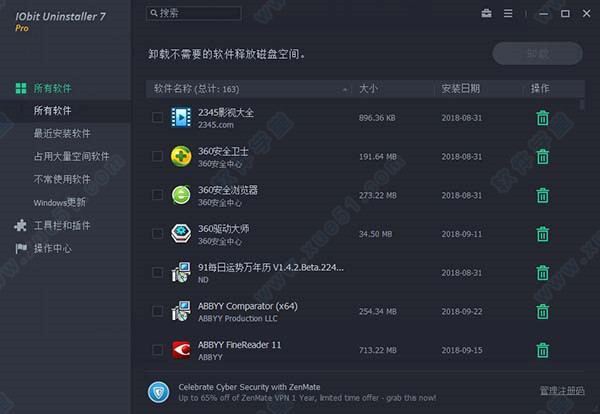The height and width of the screenshot is (414, 600).
Task: Click the 2345影视大全 film app icon
Action: pyautogui.click(x=181, y=117)
